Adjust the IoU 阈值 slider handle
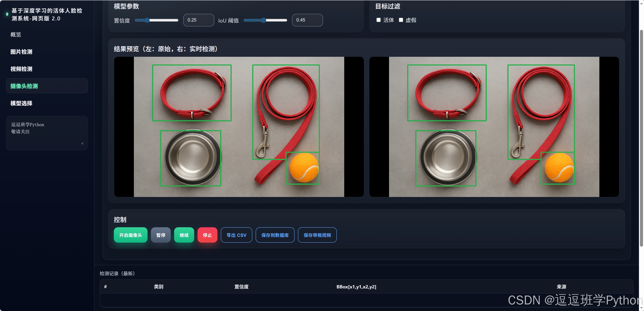This screenshot has width=644, height=311. click(x=264, y=20)
